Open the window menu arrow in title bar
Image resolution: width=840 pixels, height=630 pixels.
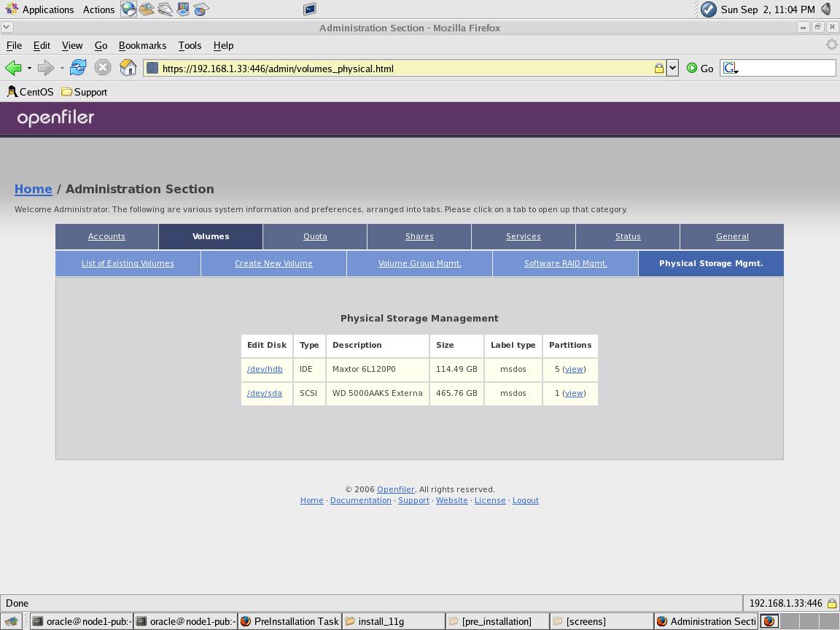(x=7, y=27)
